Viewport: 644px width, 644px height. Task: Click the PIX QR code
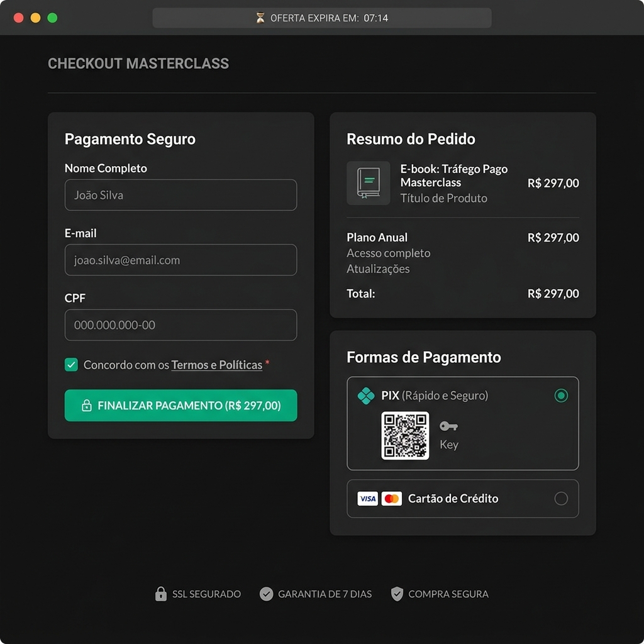[x=405, y=434]
